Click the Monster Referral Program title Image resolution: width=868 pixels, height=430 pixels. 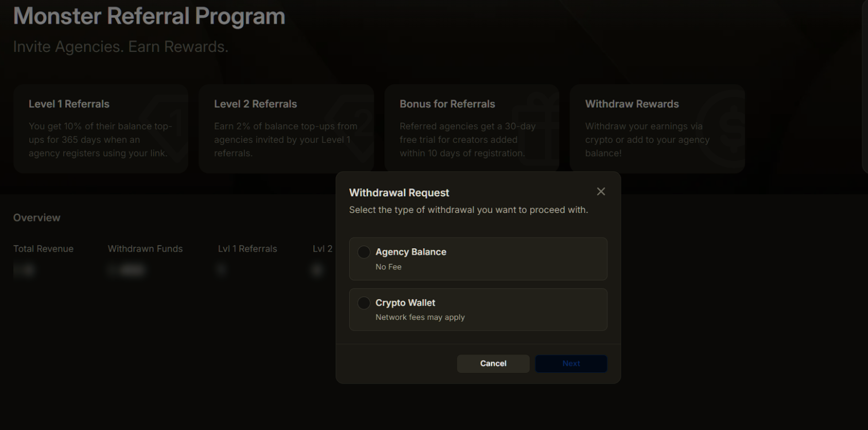coord(149,16)
